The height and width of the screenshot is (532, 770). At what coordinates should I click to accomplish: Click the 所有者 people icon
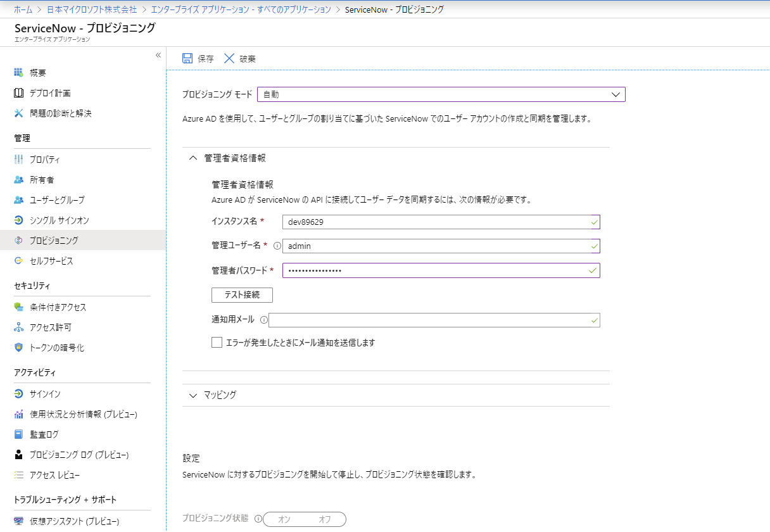pos(18,180)
